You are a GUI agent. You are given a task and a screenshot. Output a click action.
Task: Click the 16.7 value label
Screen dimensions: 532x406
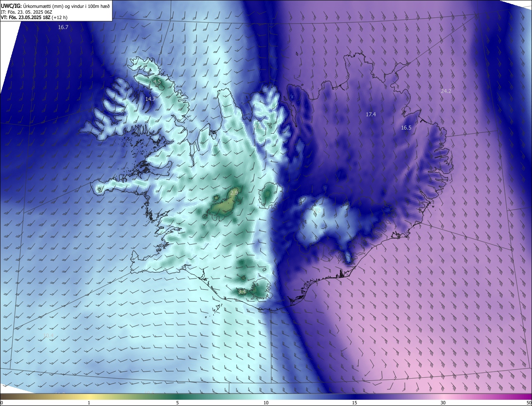[x=63, y=27]
